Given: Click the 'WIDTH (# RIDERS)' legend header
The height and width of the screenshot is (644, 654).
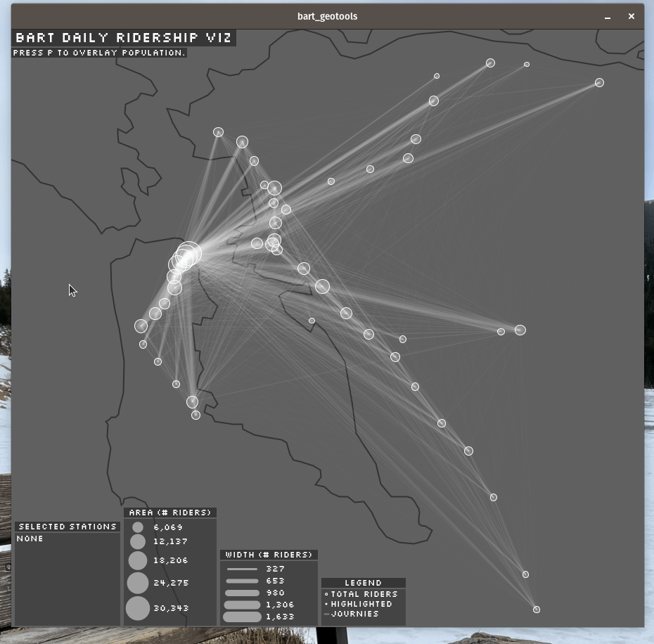Looking at the screenshot, I should coord(269,555).
